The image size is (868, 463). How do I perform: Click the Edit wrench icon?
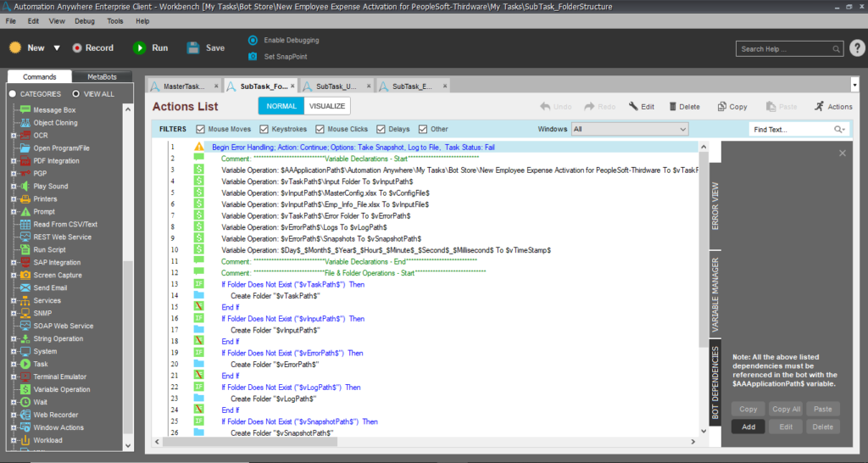click(x=633, y=107)
